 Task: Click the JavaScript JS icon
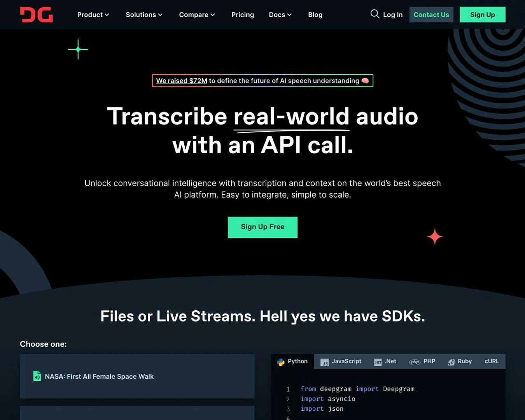[324, 362]
